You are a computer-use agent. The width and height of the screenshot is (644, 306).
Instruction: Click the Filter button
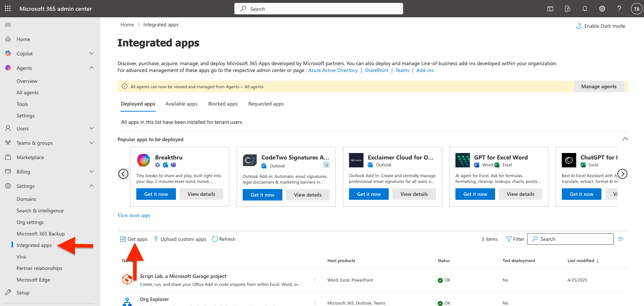pos(515,239)
